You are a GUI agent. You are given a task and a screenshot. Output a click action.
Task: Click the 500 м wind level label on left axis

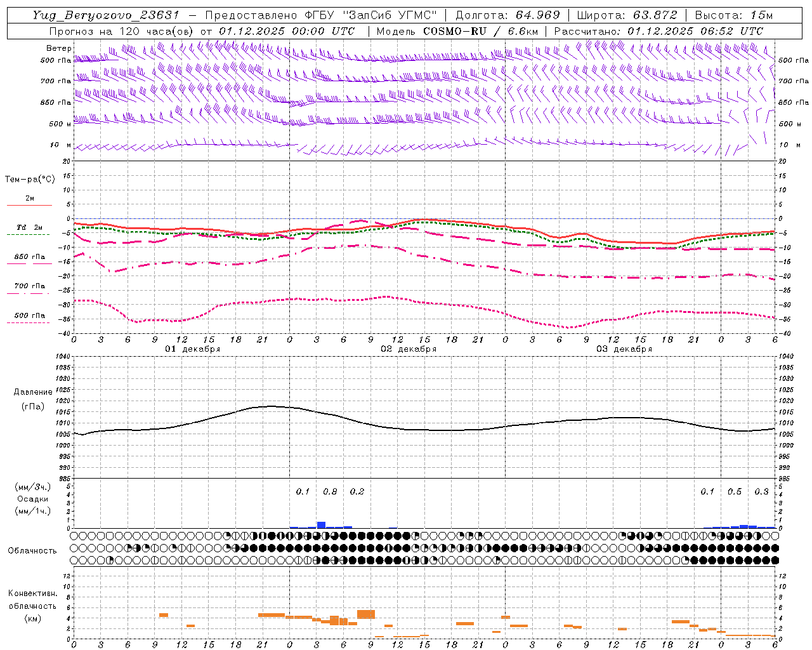[60, 124]
